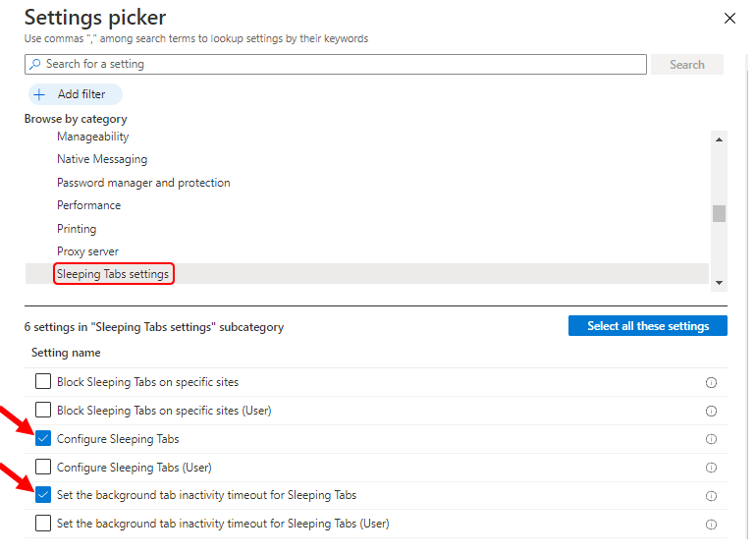
Task: Show info for Block Sleeping Tabs on specific sites
Action: coord(711,382)
